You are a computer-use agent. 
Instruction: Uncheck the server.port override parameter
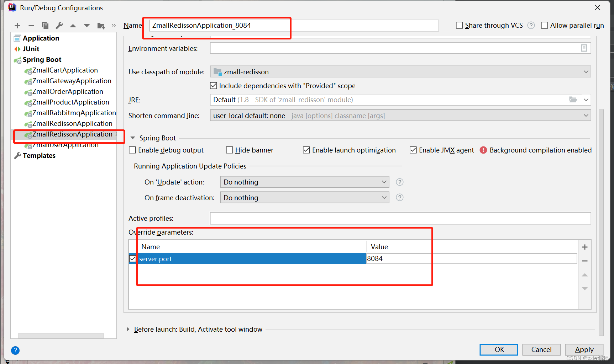(x=133, y=258)
